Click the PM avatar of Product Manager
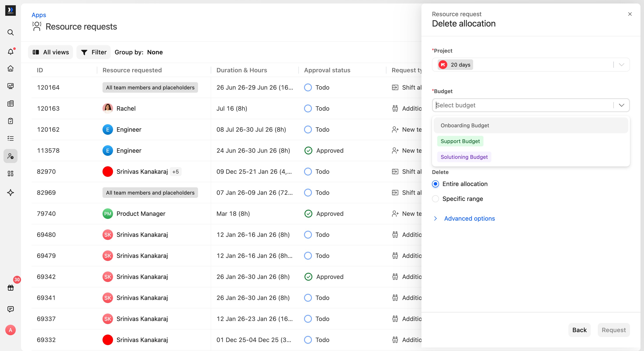The width and height of the screenshot is (644, 351). [108, 214]
